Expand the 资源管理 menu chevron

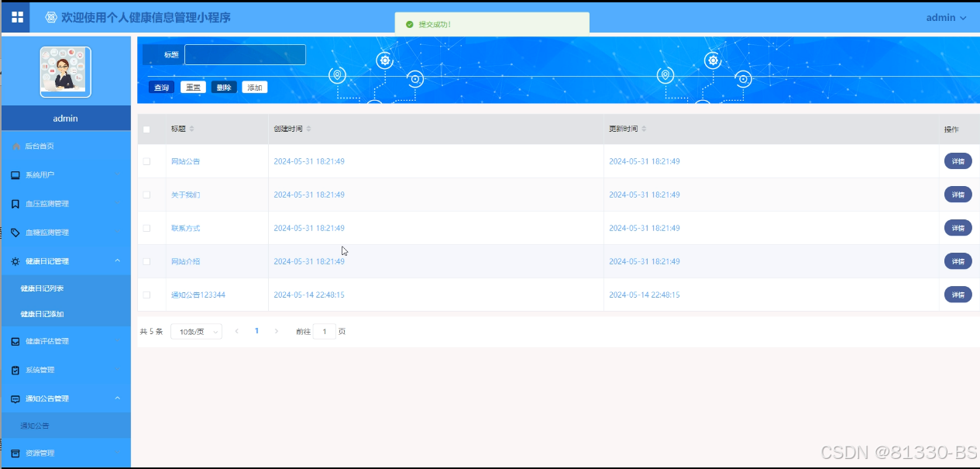(118, 453)
